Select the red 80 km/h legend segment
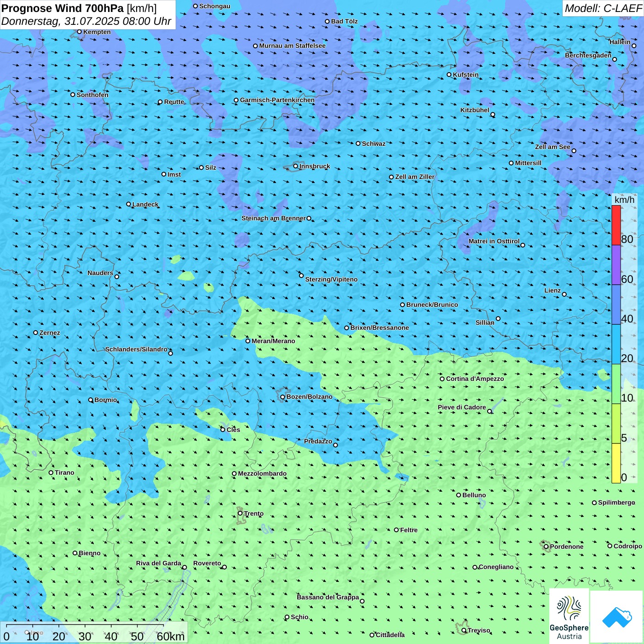 pyautogui.click(x=616, y=225)
